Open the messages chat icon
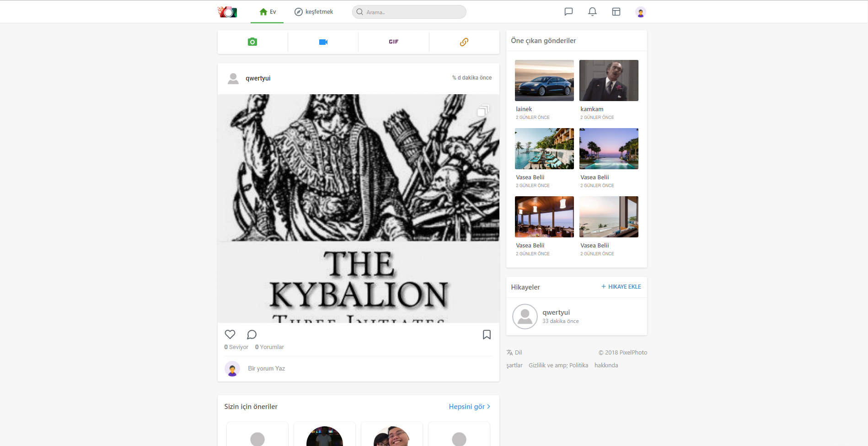 (568, 12)
